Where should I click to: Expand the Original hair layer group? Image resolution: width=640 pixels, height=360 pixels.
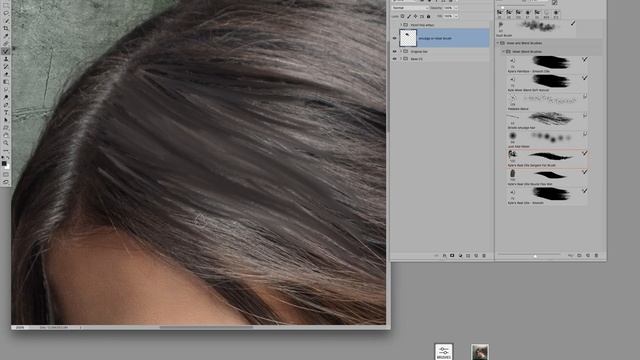(x=401, y=52)
